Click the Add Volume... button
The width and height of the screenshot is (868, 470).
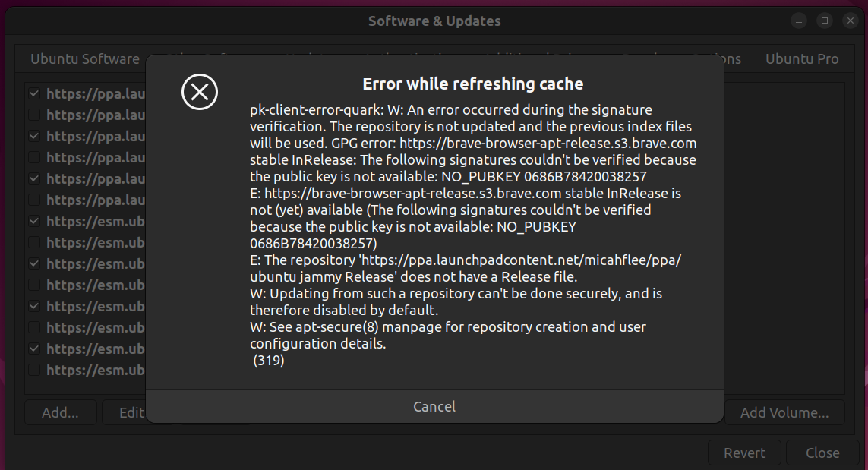(x=784, y=412)
